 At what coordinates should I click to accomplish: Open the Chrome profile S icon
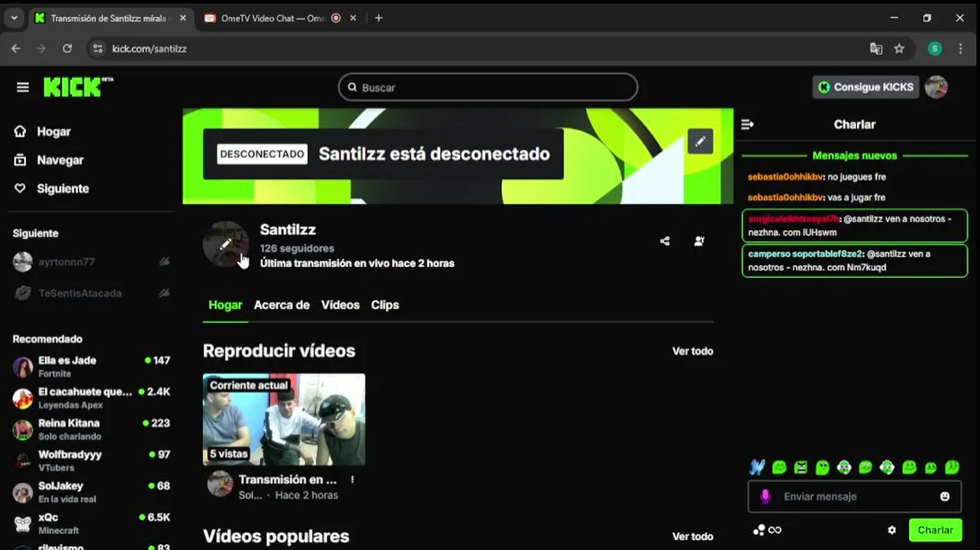coord(935,48)
